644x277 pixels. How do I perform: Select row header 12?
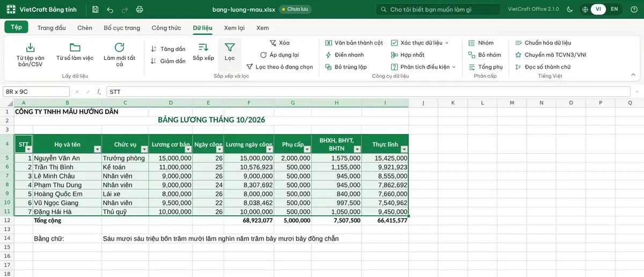point(7,220)
